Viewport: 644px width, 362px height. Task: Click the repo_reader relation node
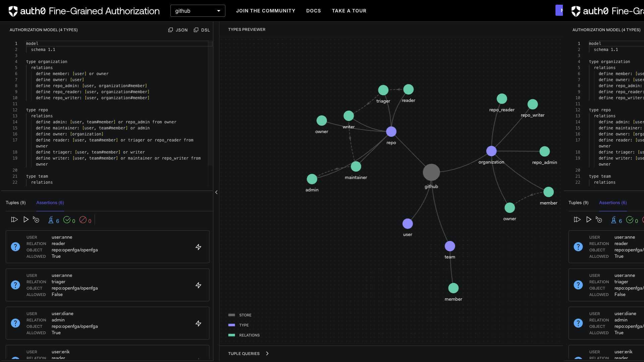[502, 99]
